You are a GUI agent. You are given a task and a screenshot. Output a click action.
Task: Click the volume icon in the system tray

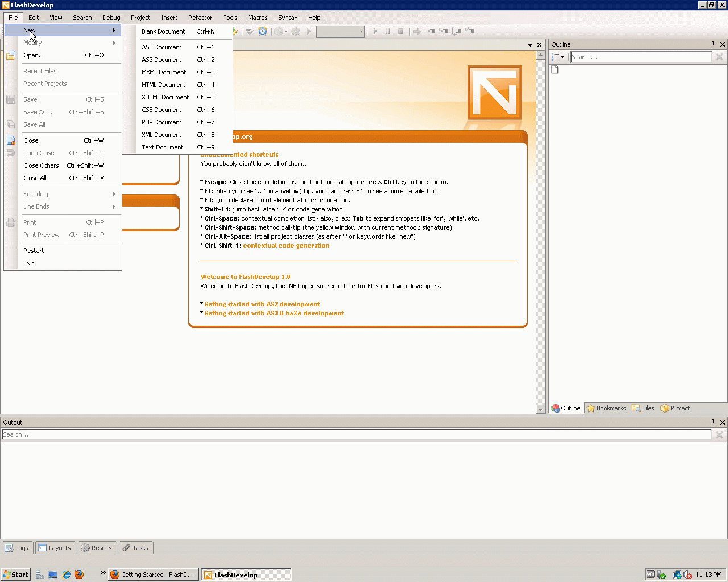688,575
